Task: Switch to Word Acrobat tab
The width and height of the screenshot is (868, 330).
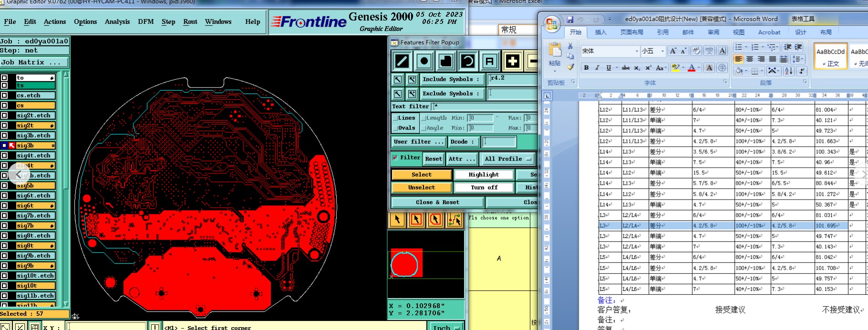Action: [x=769, y=32]
